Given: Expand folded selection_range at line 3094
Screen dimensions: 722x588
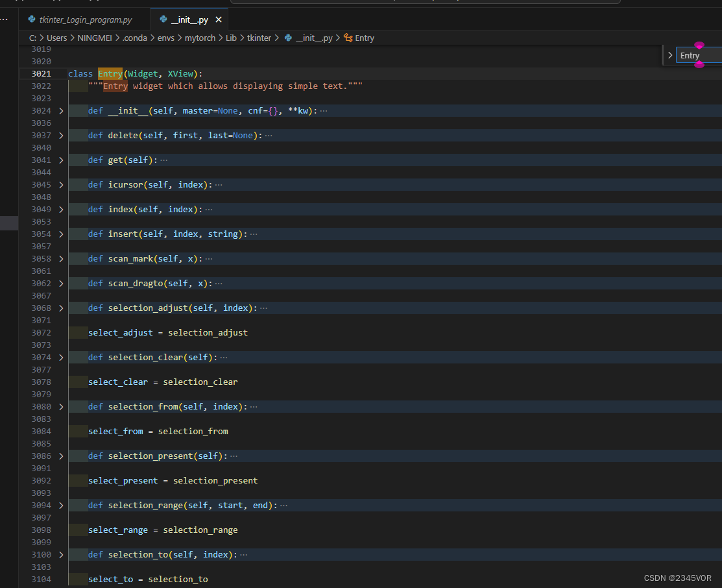Looking at the screenshot, I should click(61, 505).
